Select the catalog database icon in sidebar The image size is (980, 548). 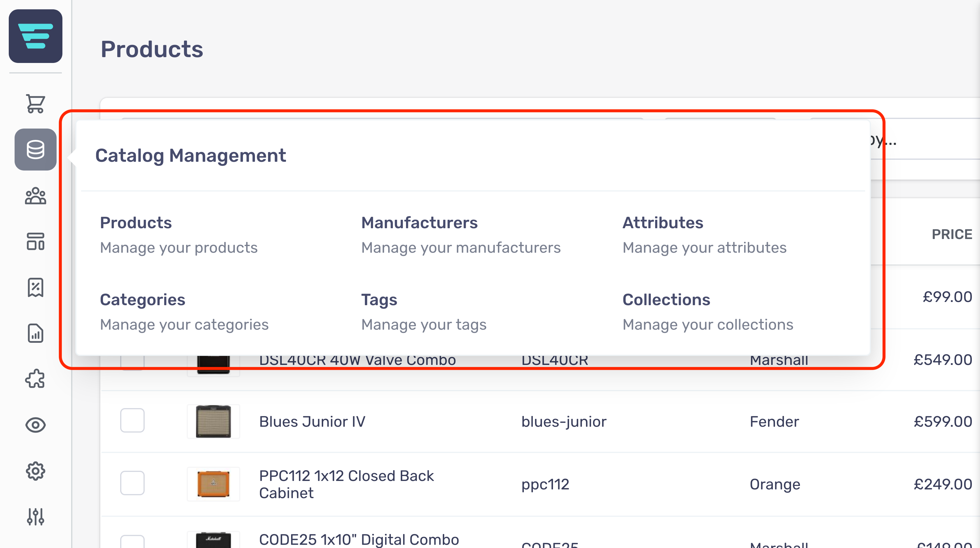point(35,150)
